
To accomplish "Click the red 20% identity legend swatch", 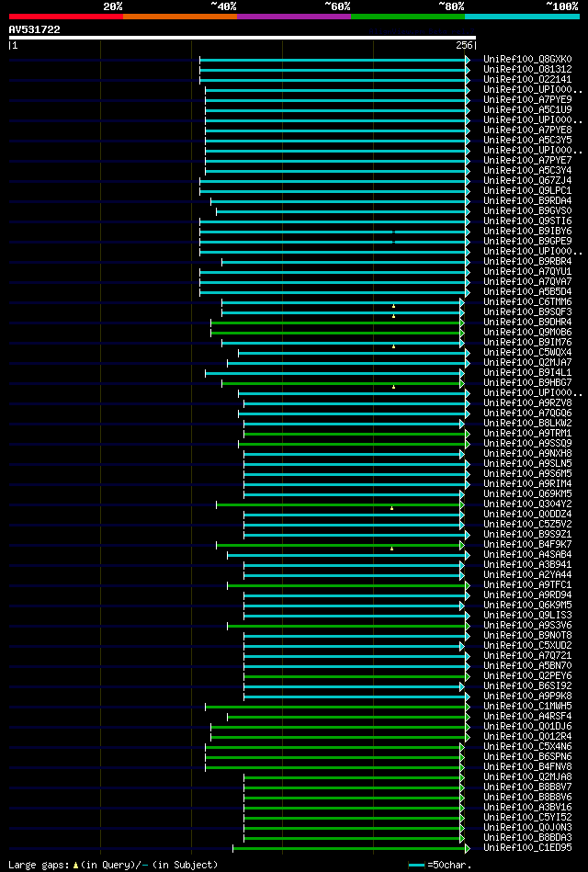I will click(65, 17).
